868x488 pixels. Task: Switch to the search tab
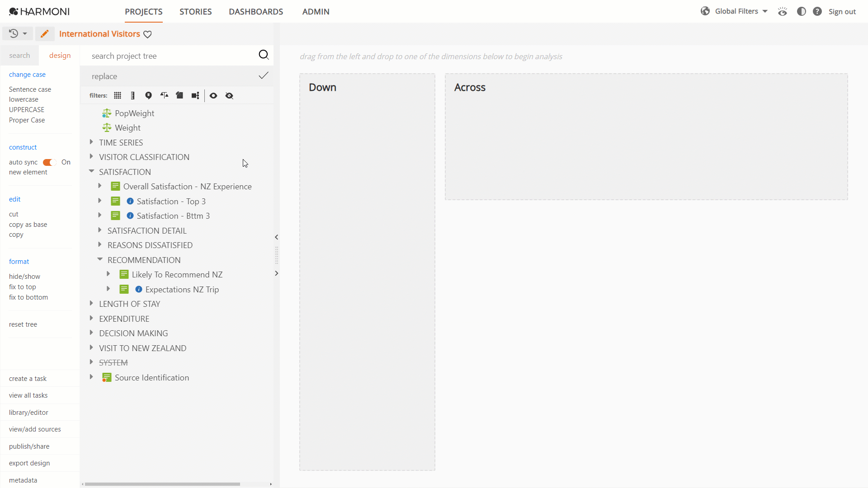19,56
